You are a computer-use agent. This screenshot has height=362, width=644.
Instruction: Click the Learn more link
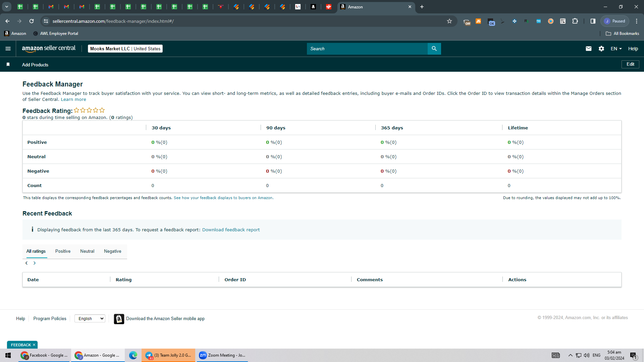tap(73, 100)
